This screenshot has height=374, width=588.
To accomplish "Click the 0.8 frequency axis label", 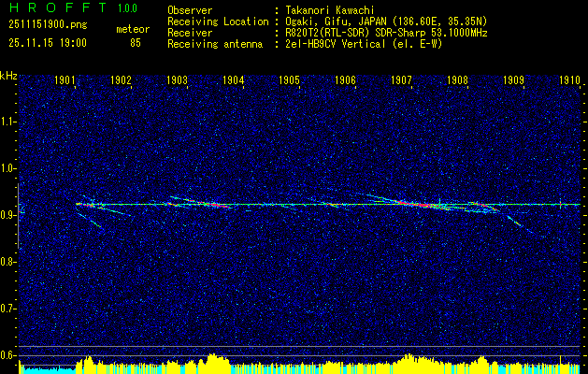I will [8, 262].
